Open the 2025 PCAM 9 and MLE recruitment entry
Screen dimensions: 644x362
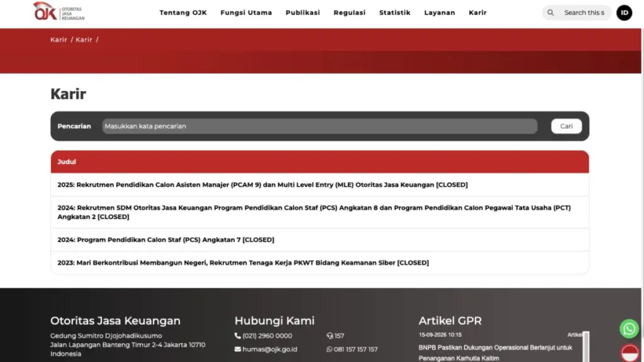tap(262, 185)
